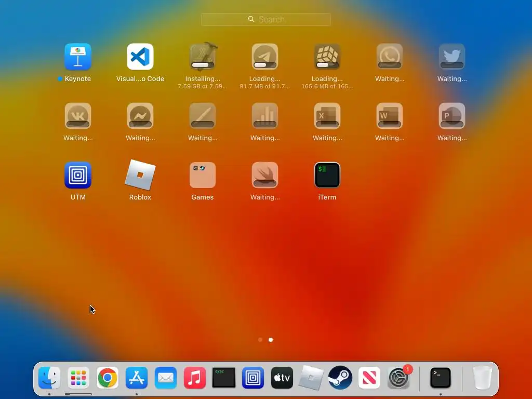
Task: Click the waiting Twitter icon
Action: tap(452, 57)
